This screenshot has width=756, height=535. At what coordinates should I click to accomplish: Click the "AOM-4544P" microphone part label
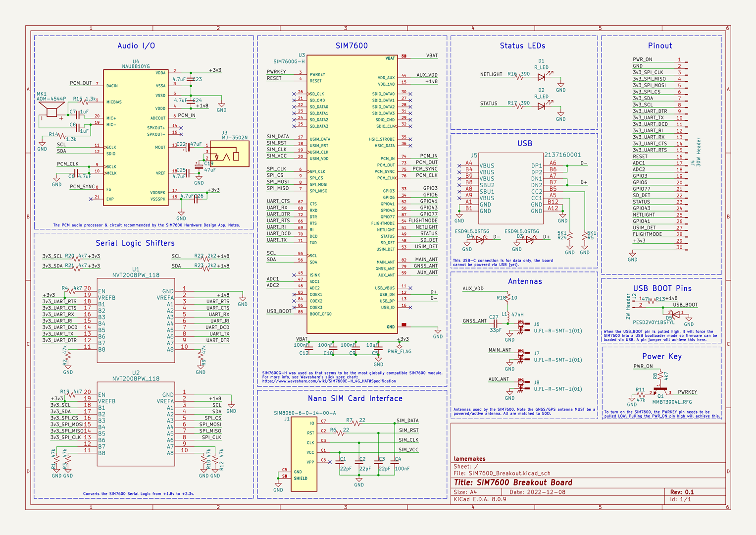pos(51,99)
